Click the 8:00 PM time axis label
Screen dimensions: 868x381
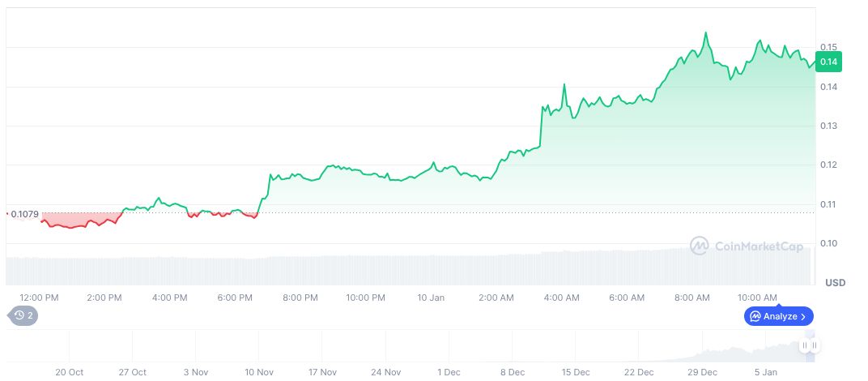(300, 298)
